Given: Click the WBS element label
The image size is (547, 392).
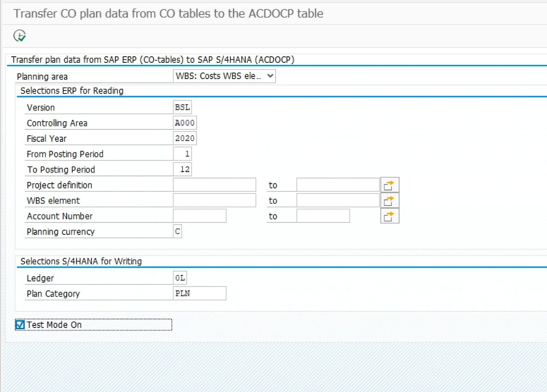Looking at the screenshot, I should tap(53, 201).
